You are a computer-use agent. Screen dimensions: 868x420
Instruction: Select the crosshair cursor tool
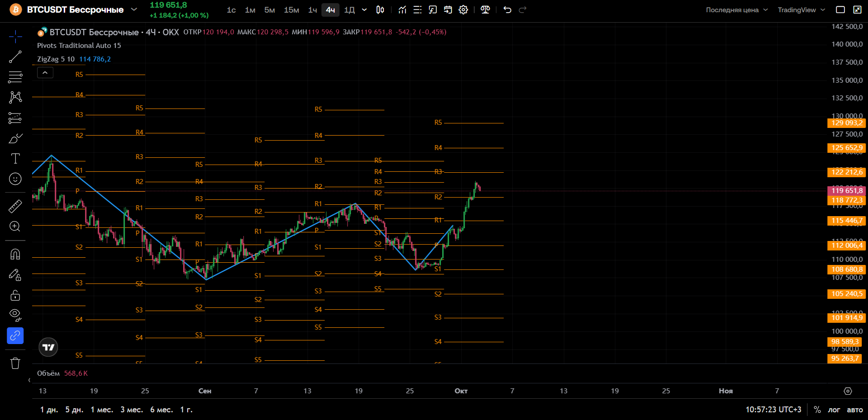click(15, 37)
